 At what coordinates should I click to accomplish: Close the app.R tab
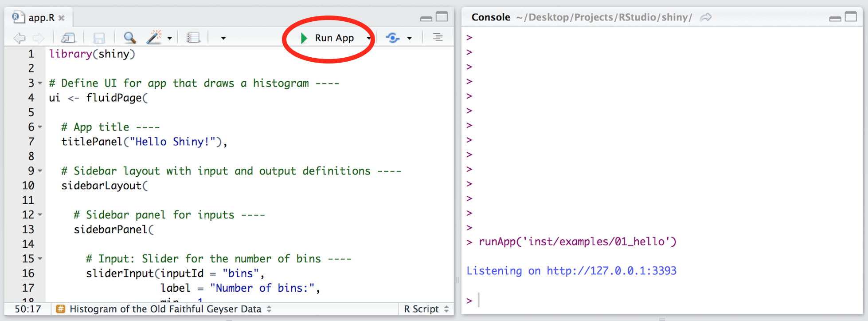coord(62,18)
